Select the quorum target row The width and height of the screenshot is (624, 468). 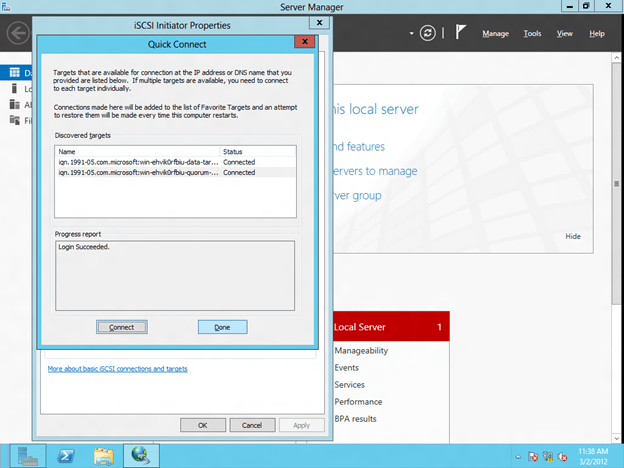138,173
